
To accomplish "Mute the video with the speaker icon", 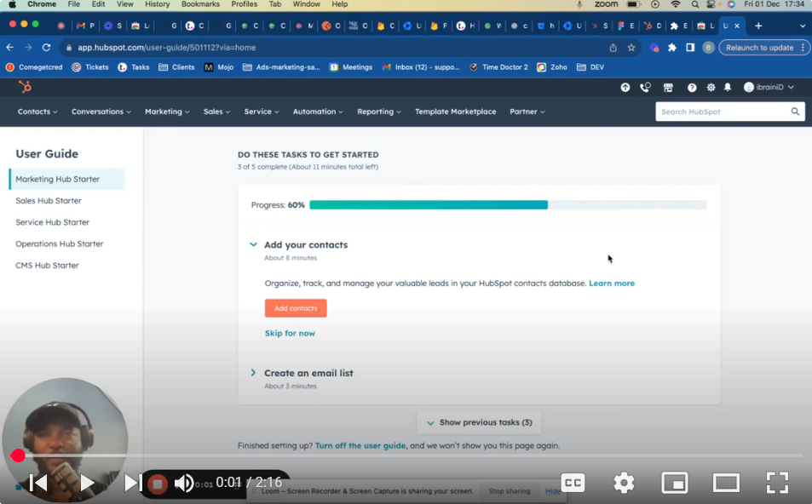I will tap(183, 484).
